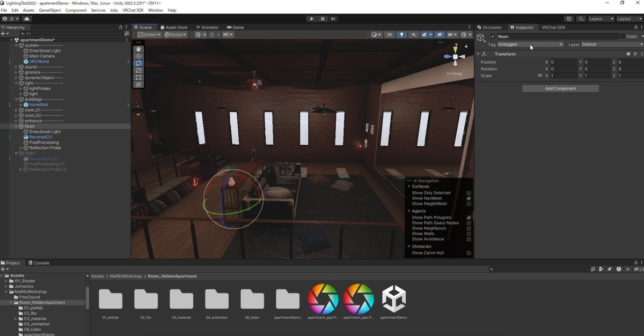The height and width of the screenshot is (336, 644).
Task: Click the Noon name field
Action: 557,36
